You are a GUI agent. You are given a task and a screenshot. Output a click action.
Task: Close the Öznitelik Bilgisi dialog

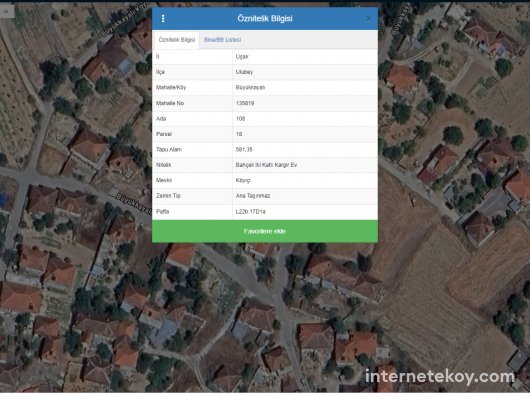pos(369,19)
